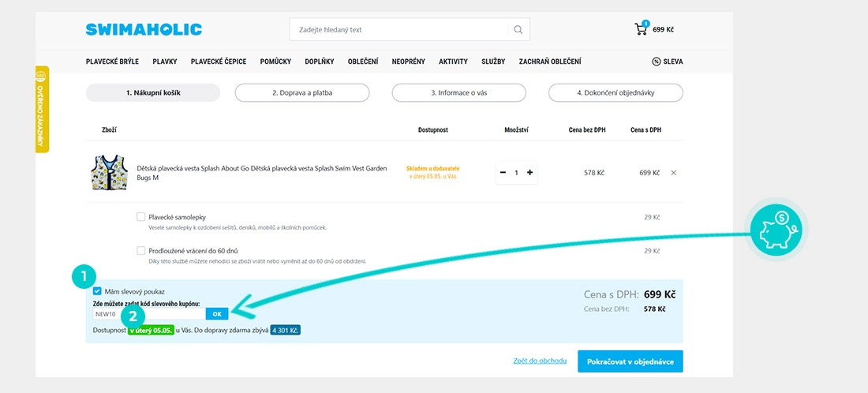Check the Plavecké samolepky checkbox

tap(141, 216)
